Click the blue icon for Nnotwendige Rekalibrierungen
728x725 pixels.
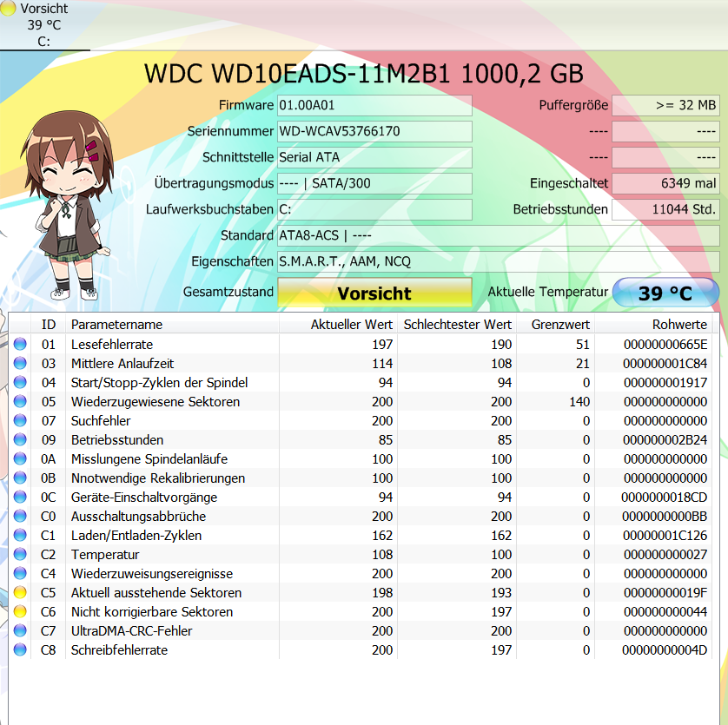point(20,478)
